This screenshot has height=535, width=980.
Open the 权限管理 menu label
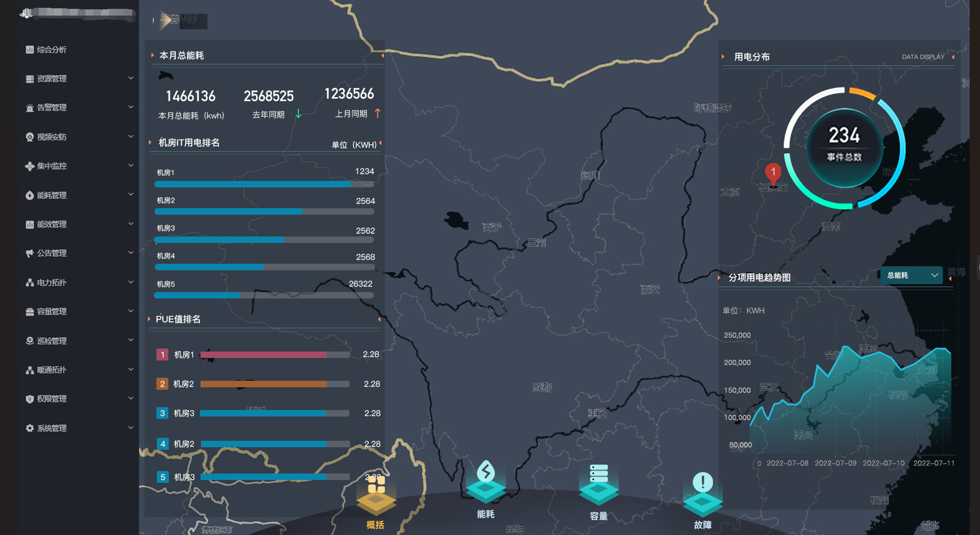[52, 399]
